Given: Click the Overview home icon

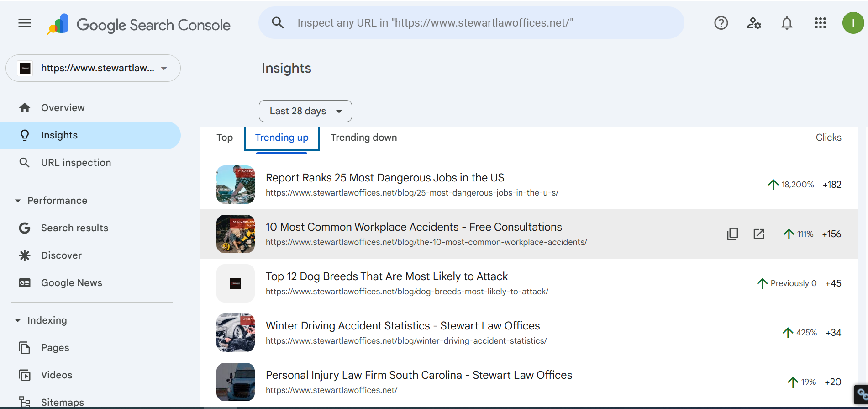Looking at the screenshot, I should click(x=25, y=108).
